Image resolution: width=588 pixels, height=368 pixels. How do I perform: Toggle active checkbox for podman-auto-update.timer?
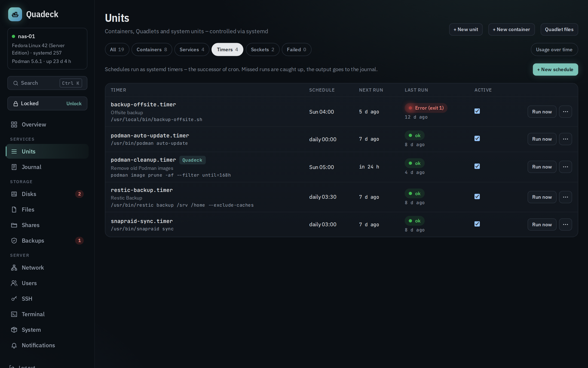pos(477,138)
